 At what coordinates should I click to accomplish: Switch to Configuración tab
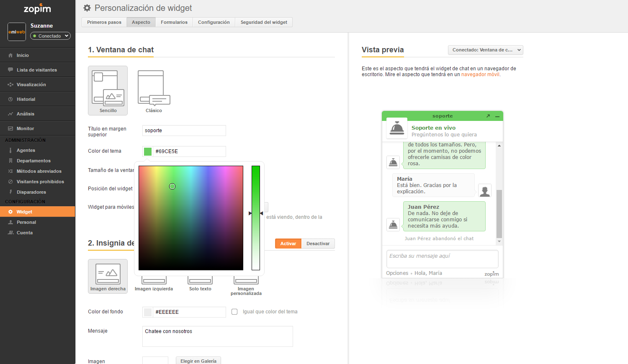(214, 22)
